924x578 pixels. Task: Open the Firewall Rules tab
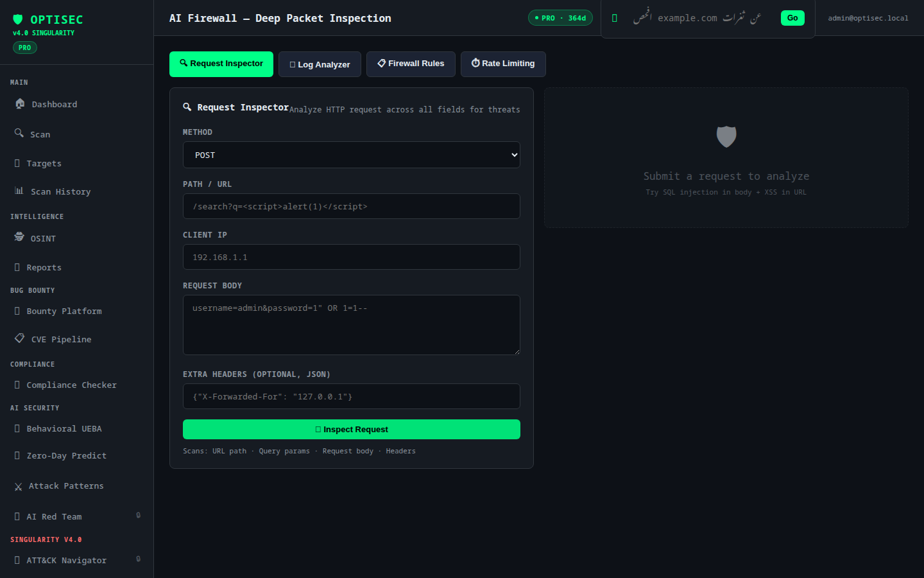(411, 64)
